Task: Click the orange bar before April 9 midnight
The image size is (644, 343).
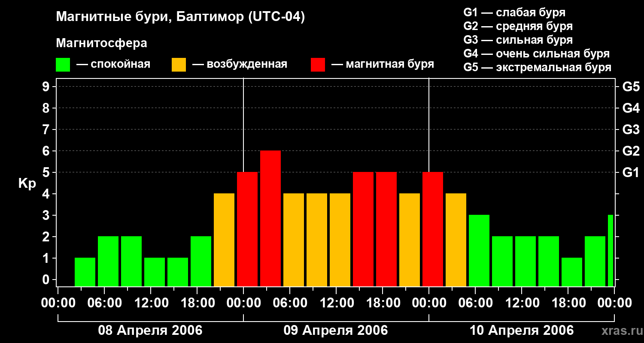Action: tap(224, 240)
